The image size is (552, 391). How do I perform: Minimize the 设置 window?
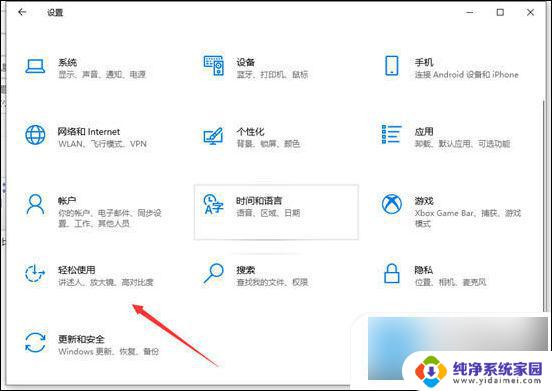tap(470, 12)
